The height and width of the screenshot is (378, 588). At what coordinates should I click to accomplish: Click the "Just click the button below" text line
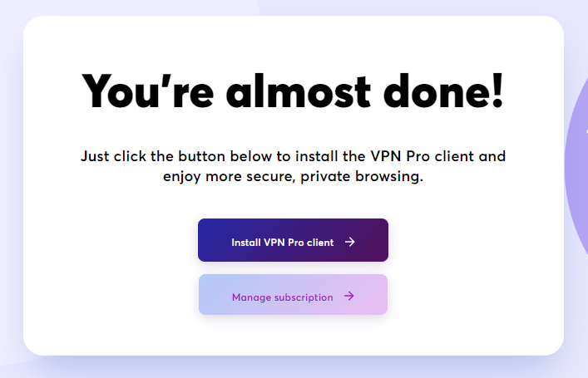(x=293, y=155)
